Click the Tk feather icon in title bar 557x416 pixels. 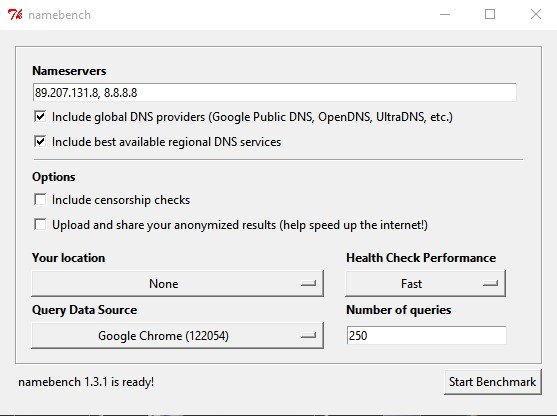(15, 15)
